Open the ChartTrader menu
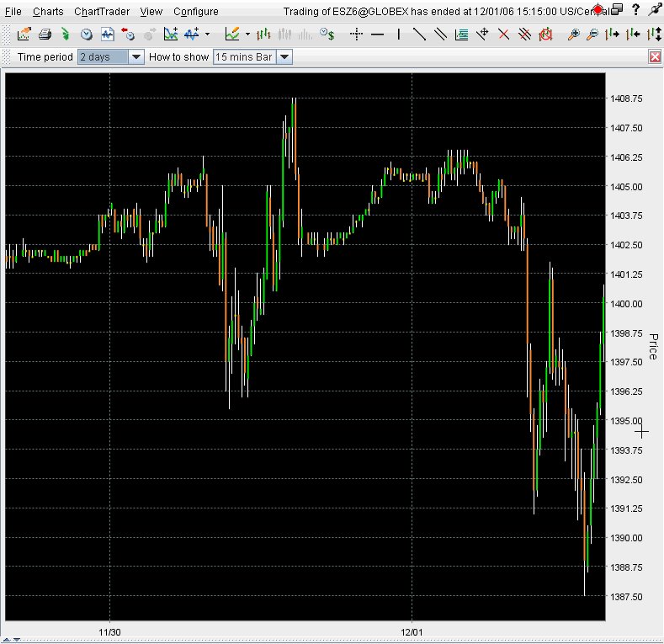Image resolution: width=664 pixels, height=644 pixels. 102,12
